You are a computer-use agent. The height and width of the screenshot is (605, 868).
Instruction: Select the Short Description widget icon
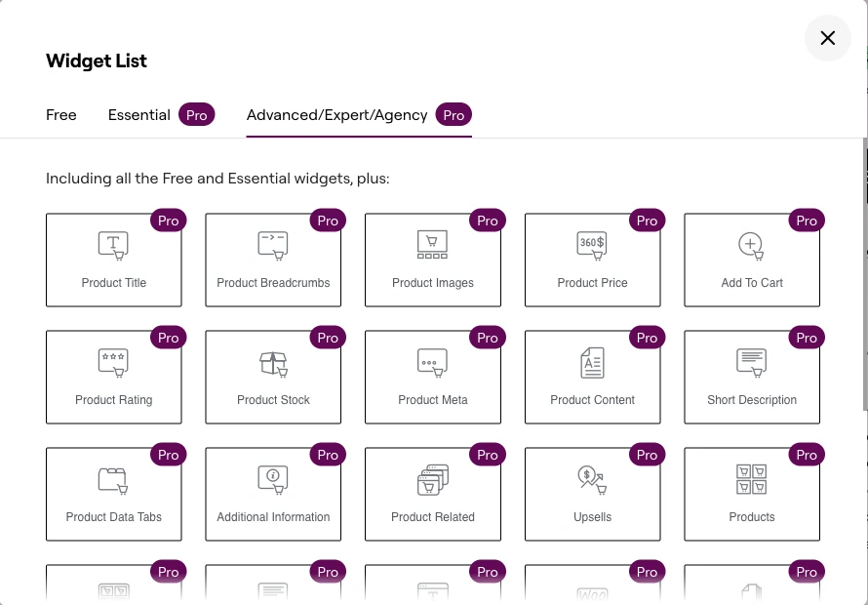click(751, 363)
